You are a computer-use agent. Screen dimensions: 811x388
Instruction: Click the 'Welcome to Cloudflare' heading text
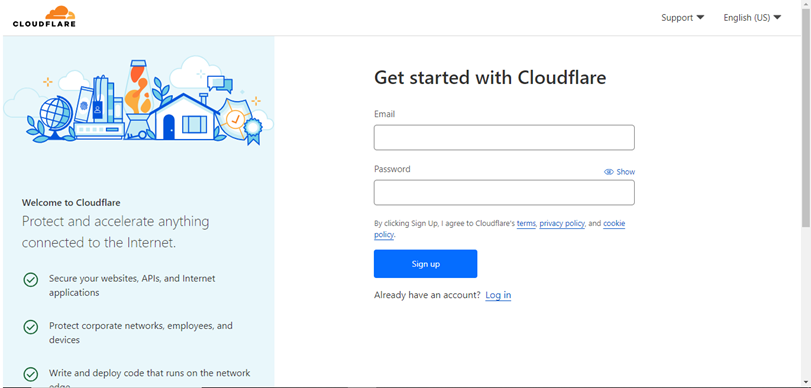71,203
